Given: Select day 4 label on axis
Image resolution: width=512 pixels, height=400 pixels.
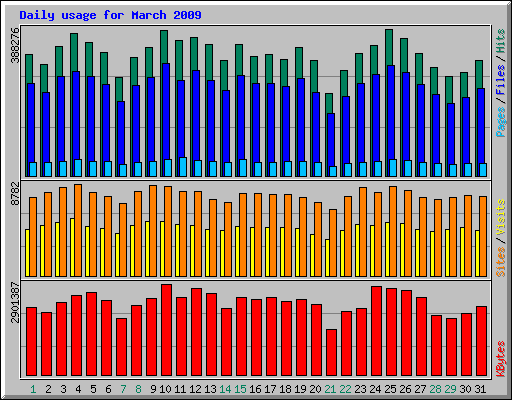Looking at the screenshot, I should click(x=78, y=389).
